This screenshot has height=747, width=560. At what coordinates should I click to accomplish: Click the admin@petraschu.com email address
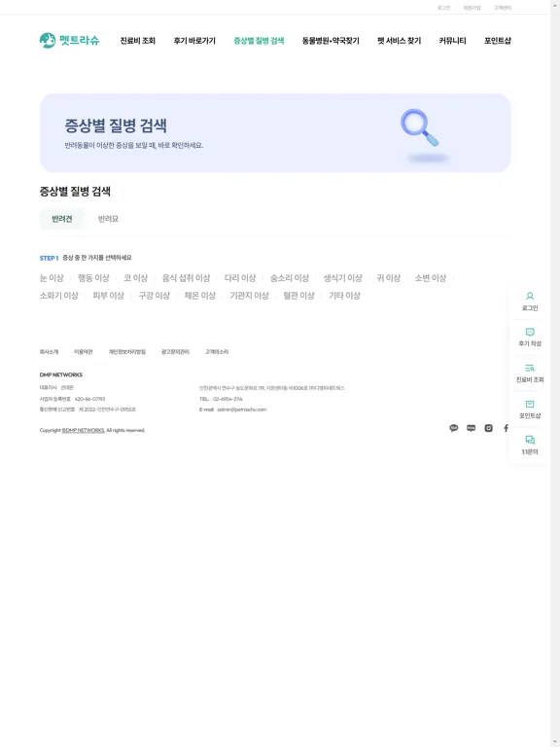pyautogui.click(x=242, y=409)
